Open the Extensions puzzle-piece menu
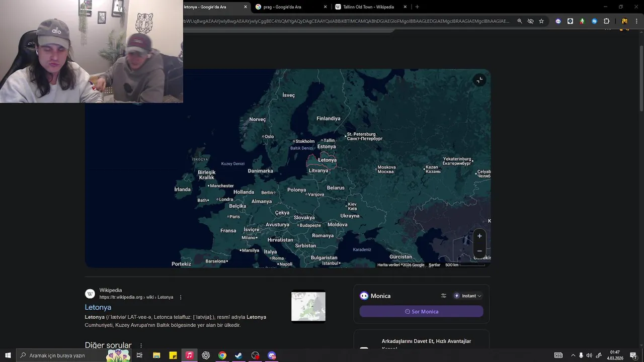The width and height of the screenshot is (644, 362). 606,21
